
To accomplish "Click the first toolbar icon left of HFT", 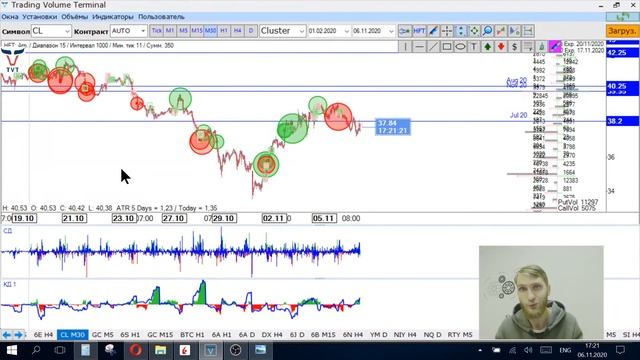I will coord(404,31).
